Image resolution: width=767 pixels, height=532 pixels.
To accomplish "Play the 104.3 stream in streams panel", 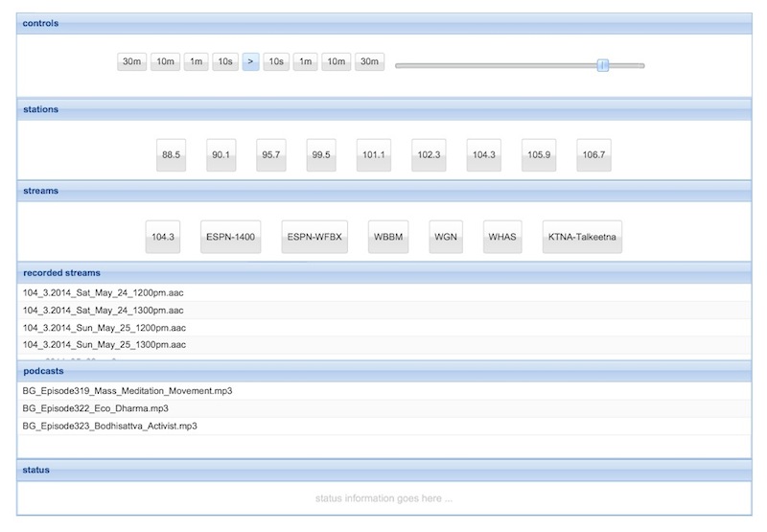I will pyautogui.click(x=163, y=237).
